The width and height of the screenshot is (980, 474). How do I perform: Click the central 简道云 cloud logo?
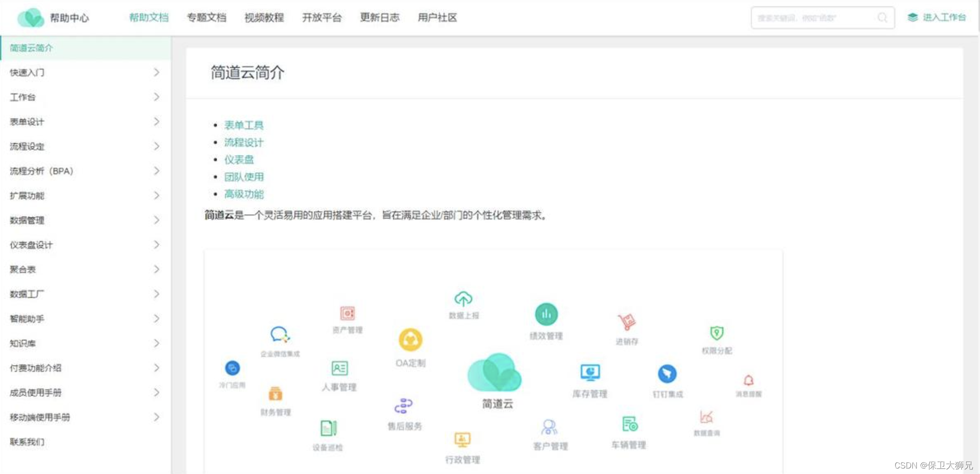point(495,372)
